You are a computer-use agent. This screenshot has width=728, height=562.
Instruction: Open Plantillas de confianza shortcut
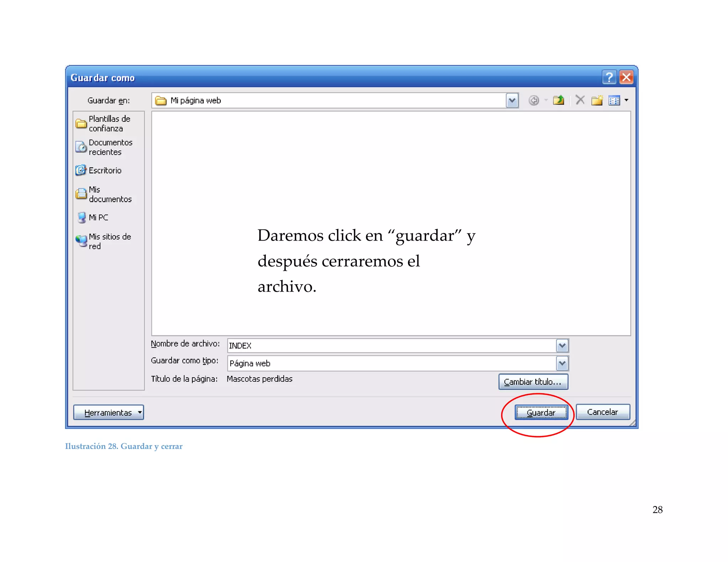tap(104, 124)
